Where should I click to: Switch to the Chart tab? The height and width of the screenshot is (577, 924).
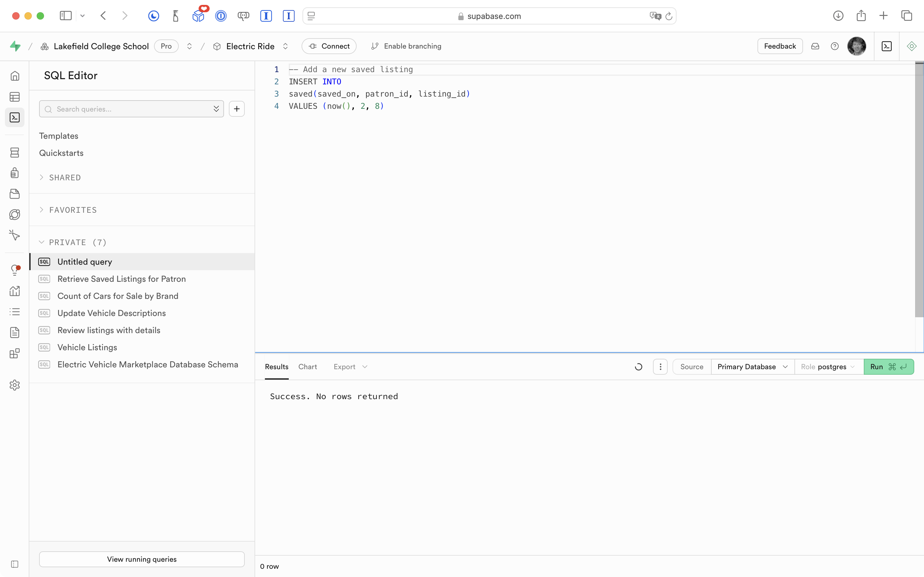click(x=307, y=367)
